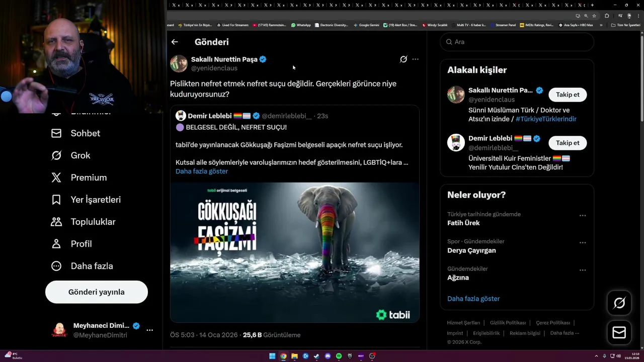Open Derya Çayırgan trend
Screen dimensions: 644x362
coord(471,250)
